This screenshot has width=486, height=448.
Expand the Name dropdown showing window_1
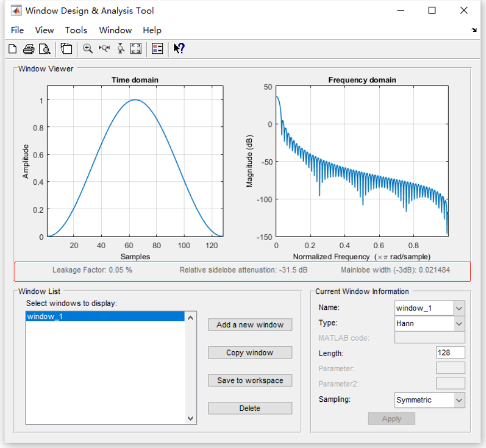pos(459,308)
